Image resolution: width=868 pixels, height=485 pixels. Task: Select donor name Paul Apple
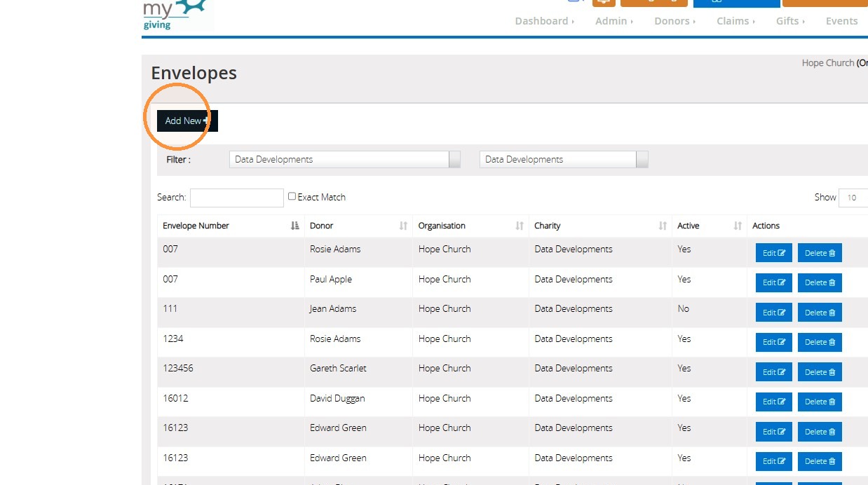pyautogui.click(x=331, y=279)
